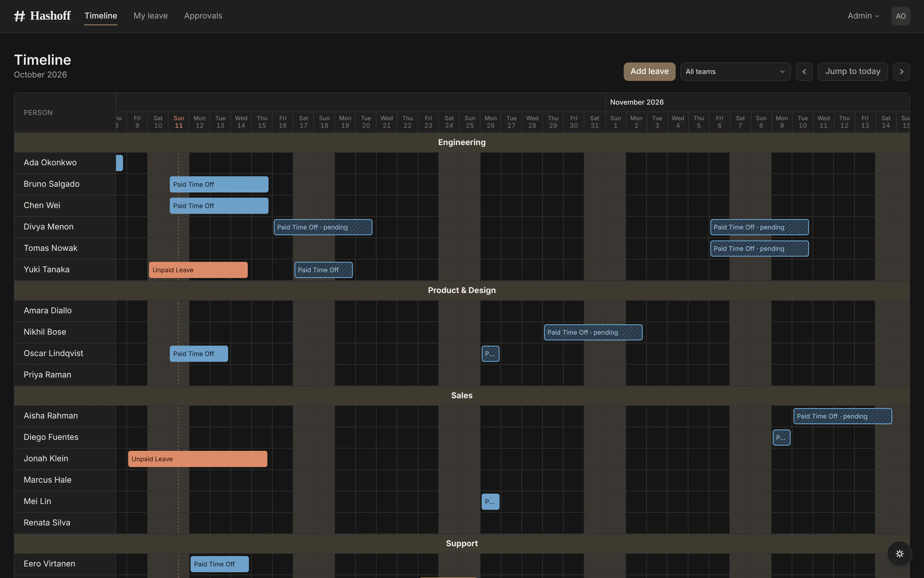Open Eero Virtanen's Paid Time Off bar
The image size is (924, 578).
219,564
